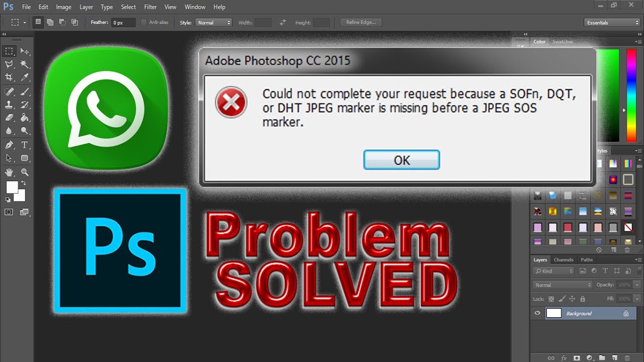This screenshot has width=644, height=362.
Task: Select the Magic Wand tool
Action: (x=24, y=64)
